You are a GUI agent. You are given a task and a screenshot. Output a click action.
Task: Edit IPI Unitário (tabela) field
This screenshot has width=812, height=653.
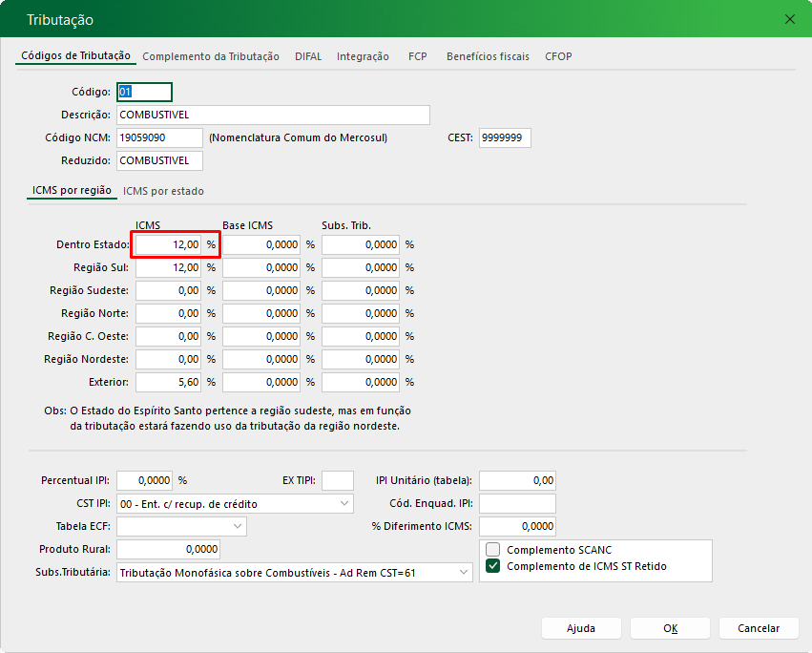(x=517, y=480)
